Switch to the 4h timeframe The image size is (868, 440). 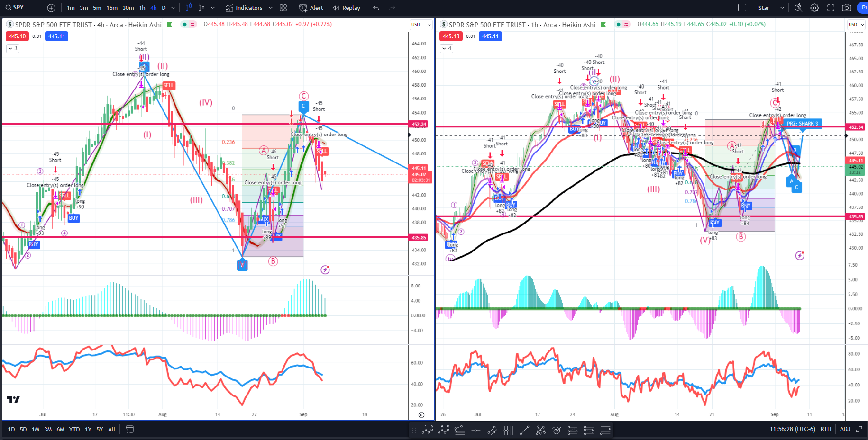point(154,8)
